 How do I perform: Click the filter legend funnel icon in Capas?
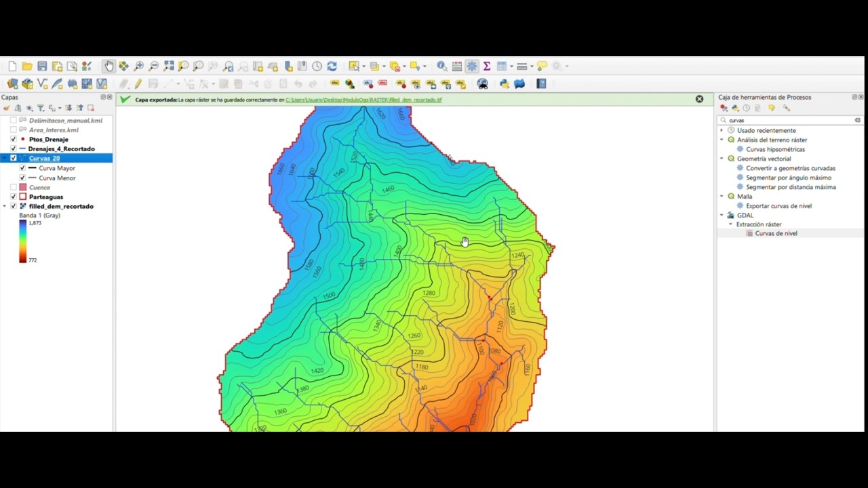pyautogui.click(x=41, y=108)
